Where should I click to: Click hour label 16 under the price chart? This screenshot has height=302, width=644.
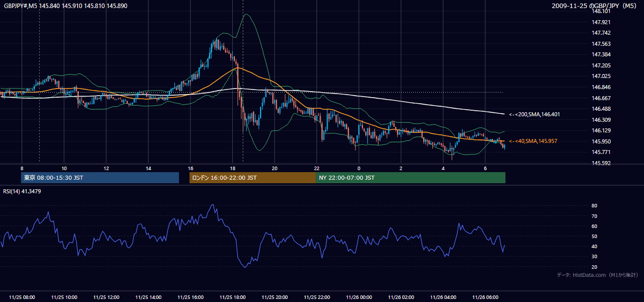point(190,168)
